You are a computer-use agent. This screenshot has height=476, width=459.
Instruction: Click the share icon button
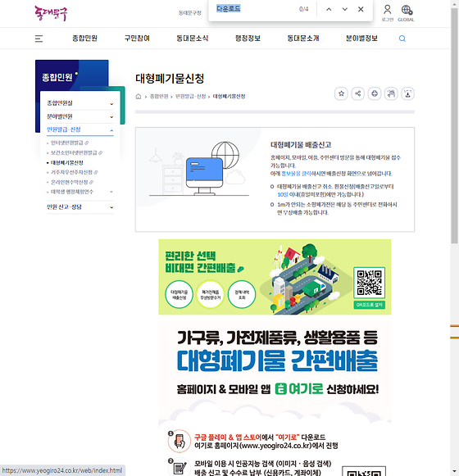[358, 93]
